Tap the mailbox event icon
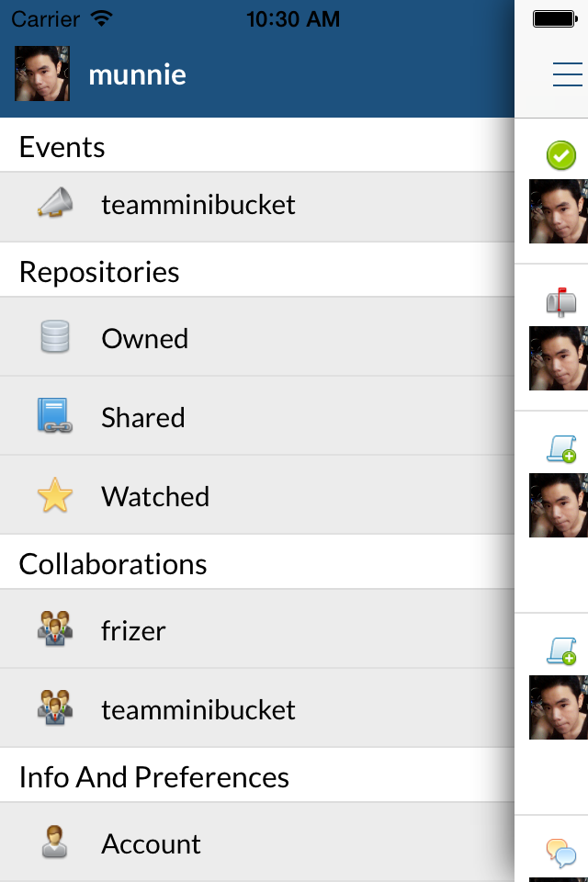Screen dimensions: 588x882 [x=561, y=301]
